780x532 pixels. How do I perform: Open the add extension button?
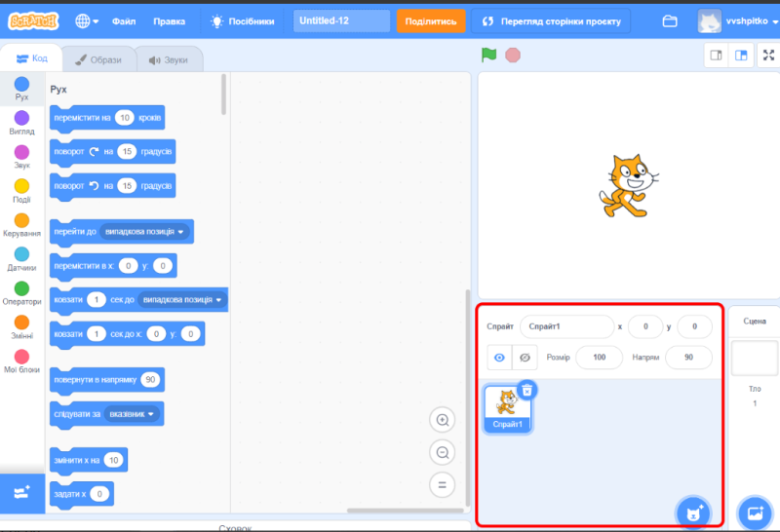21,493
